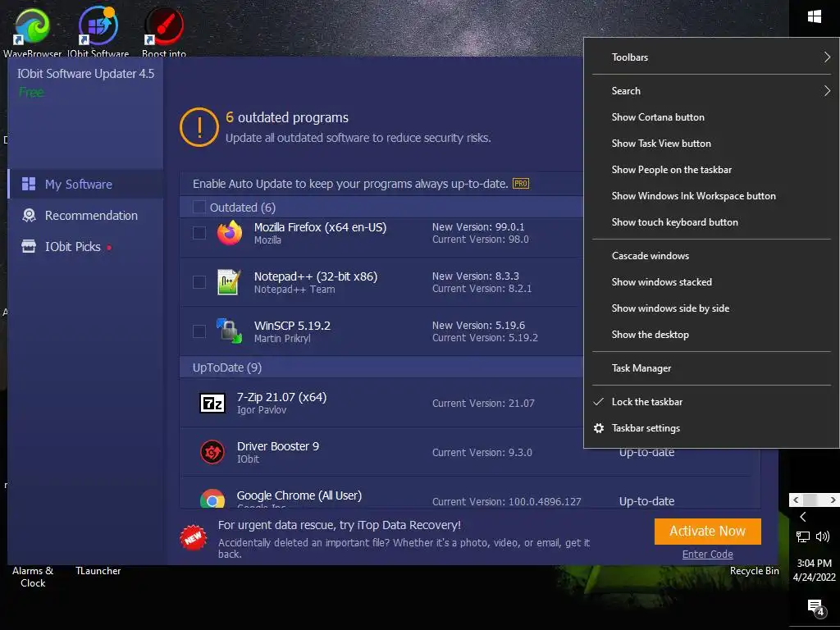
Task: Click the Free edition label
Action: pyautogui.click(x=32, y=92)
